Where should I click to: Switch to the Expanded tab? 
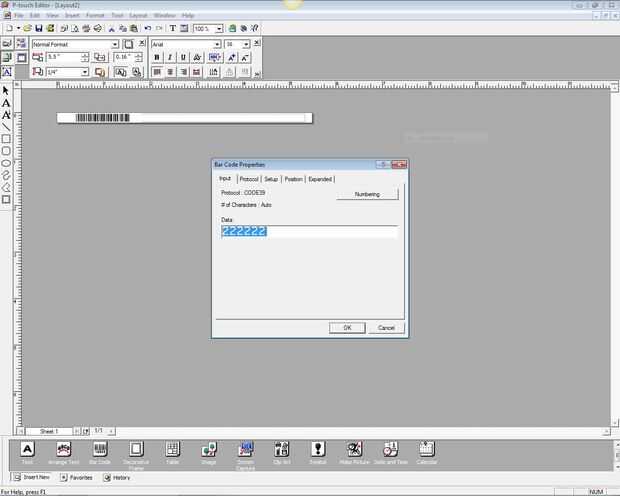click(x=320, y=179)
